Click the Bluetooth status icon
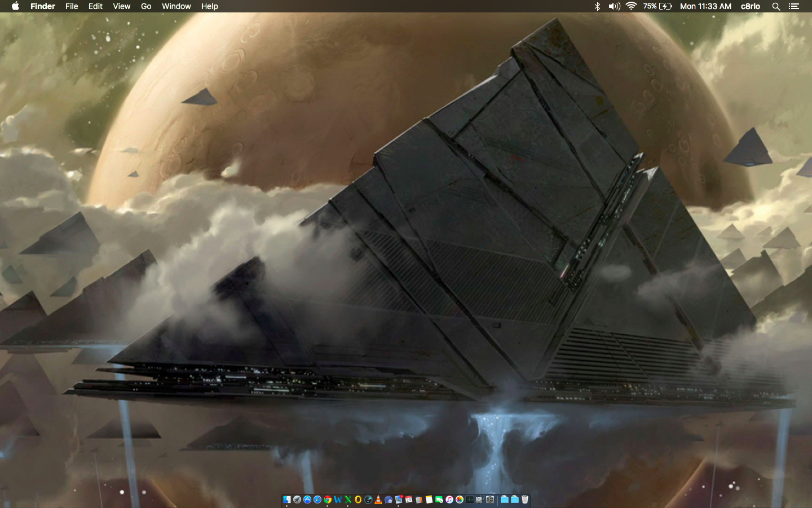 pyautogui.click(x=597, y=6)
